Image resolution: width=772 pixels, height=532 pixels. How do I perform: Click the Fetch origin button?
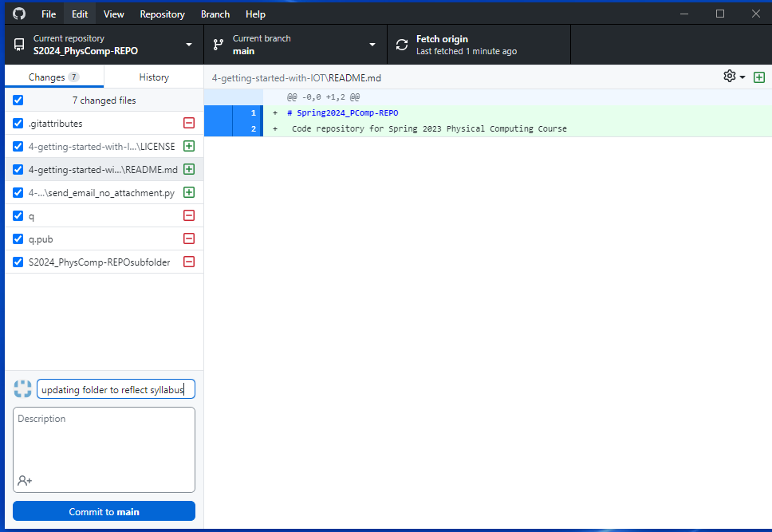479,45
